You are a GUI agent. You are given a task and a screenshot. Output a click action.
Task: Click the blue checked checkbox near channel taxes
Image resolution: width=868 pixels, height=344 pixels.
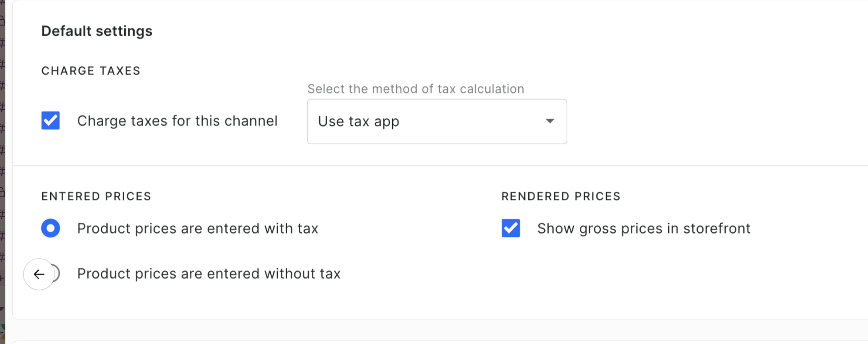pos(50,120)
